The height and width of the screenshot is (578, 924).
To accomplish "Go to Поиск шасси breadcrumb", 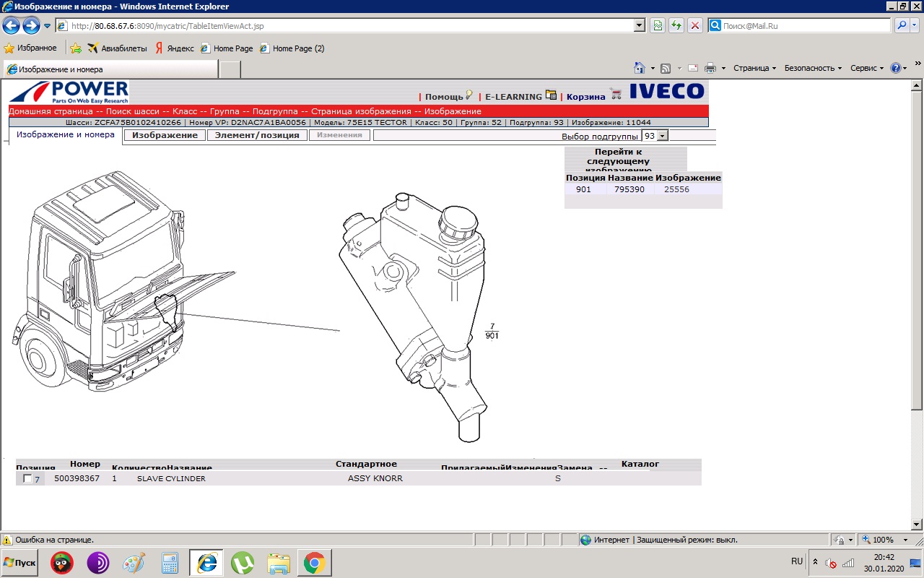I will point(134,111).
